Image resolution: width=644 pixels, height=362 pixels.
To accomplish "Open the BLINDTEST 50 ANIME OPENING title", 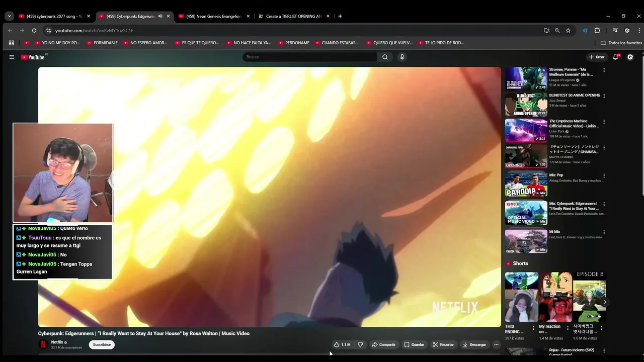I will pyautogui.click(x=575, y=95).
